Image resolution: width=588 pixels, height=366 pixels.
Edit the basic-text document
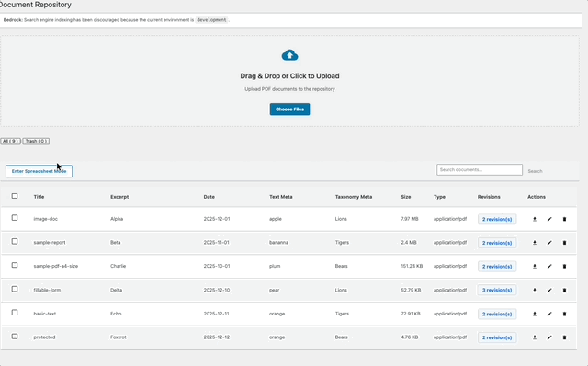click(549, 314)
